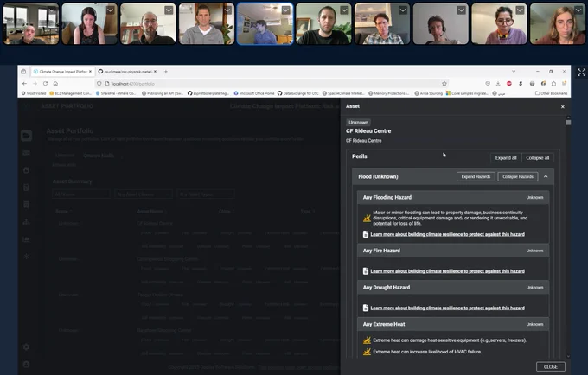
Task: Close the Asset panel with the X icon
Action: pos(563,107)
